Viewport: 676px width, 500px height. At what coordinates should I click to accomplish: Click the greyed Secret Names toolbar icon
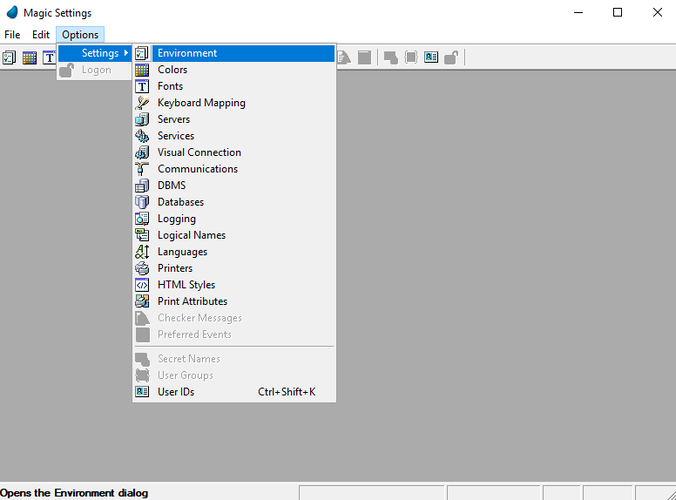click(391, 57)
